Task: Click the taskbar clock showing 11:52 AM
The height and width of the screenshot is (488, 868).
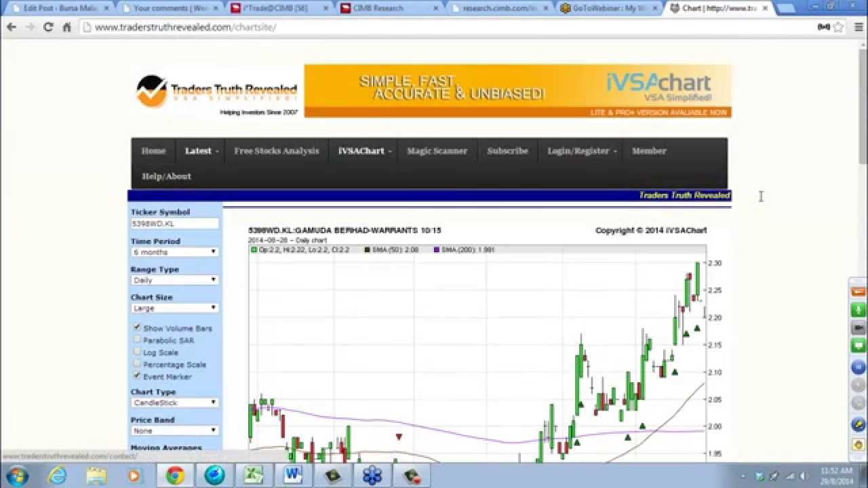Action: [835, 475]
